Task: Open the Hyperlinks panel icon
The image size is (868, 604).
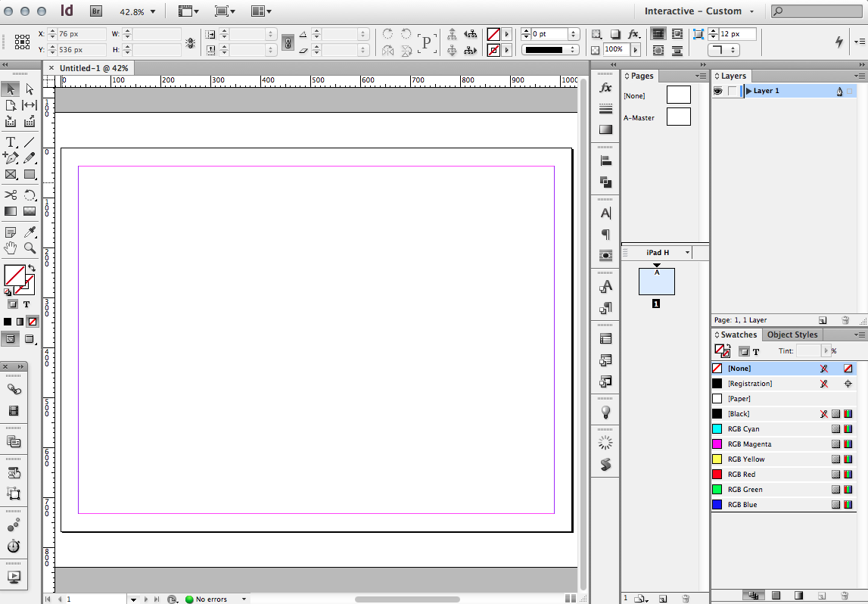Action: (14, 389)
